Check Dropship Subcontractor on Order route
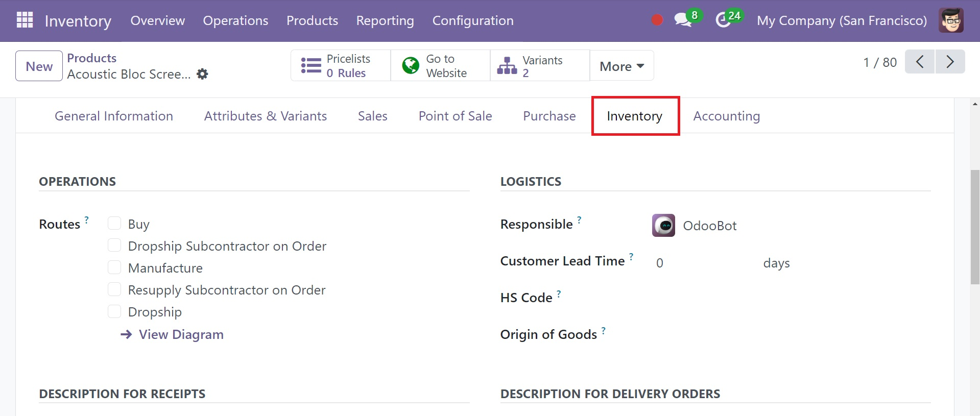 114,246
